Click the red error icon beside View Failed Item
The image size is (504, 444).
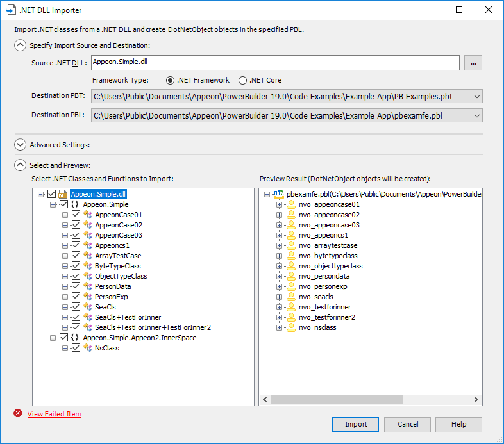(18, 413)
